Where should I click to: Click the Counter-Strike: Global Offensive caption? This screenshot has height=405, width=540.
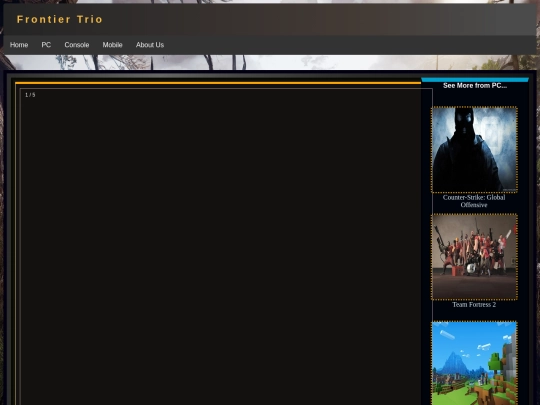(x=474, y=201)
